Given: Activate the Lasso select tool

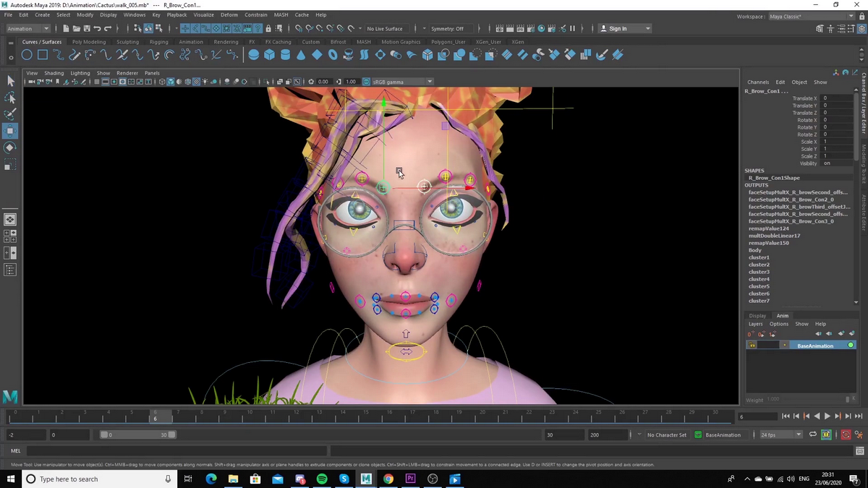Looking at the screenshot, I should (x=10, y=98).
